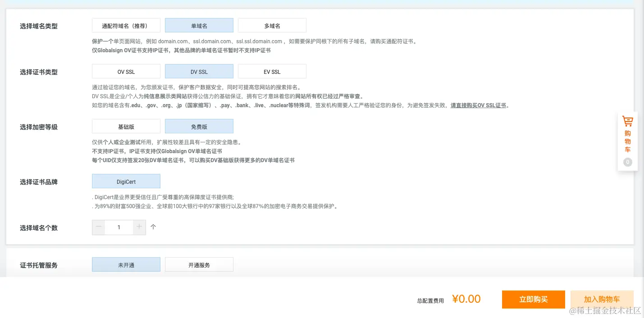
Task: Click the 通过验证您的域名 description line
Action: pos(196,87)
